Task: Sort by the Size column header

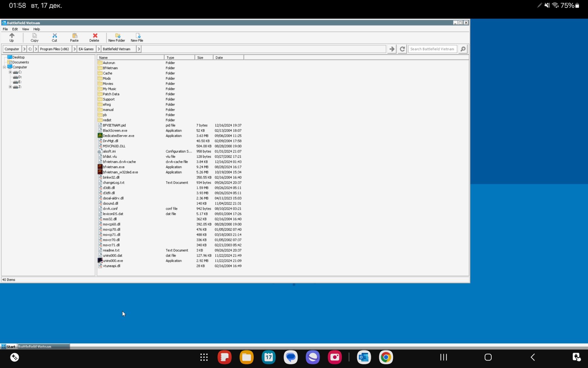Action: 204,58
